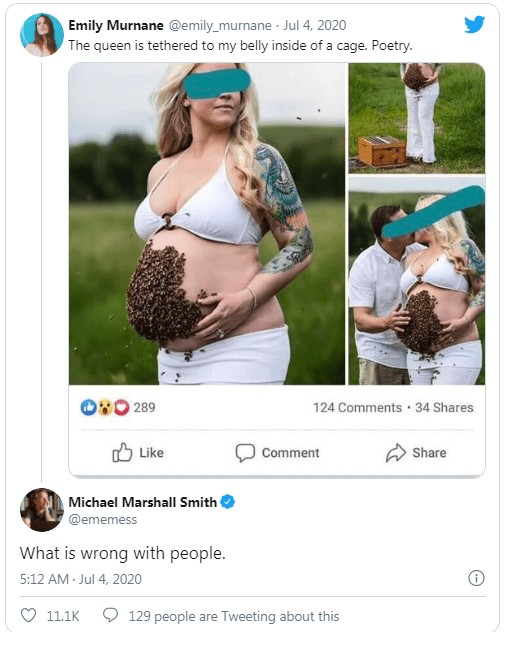
Task: Click the heart icon to like tweet
Action: 28,616
